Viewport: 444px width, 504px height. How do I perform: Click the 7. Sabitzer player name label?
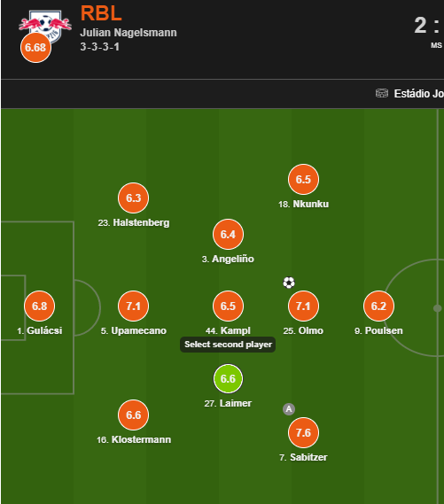pos(303,457)
